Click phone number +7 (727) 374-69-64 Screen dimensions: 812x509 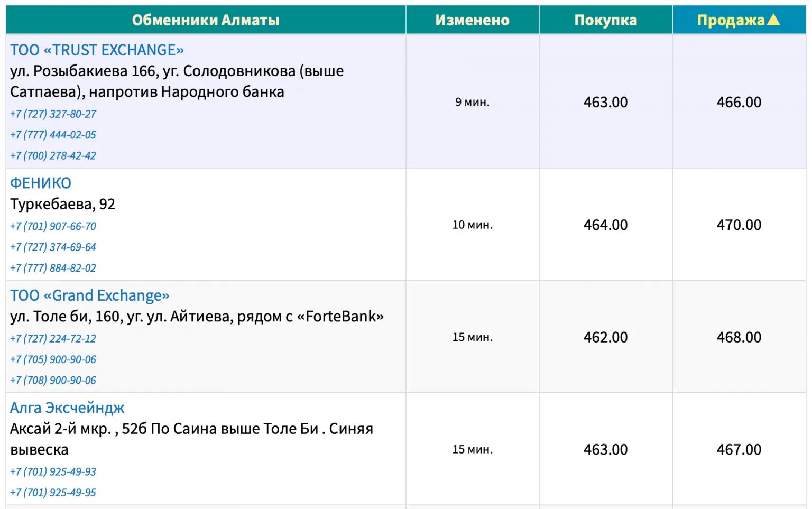(53, 247)
